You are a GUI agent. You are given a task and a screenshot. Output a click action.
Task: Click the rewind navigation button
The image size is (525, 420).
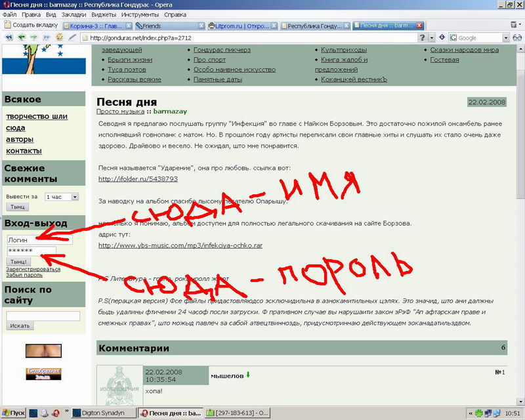[10, 37]
